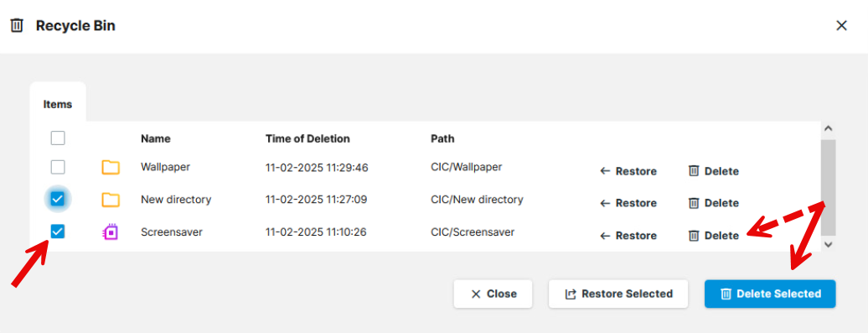The image size is (868, 333).
Task: Click the scrollbar down arrow
Action: pos(828,244)
